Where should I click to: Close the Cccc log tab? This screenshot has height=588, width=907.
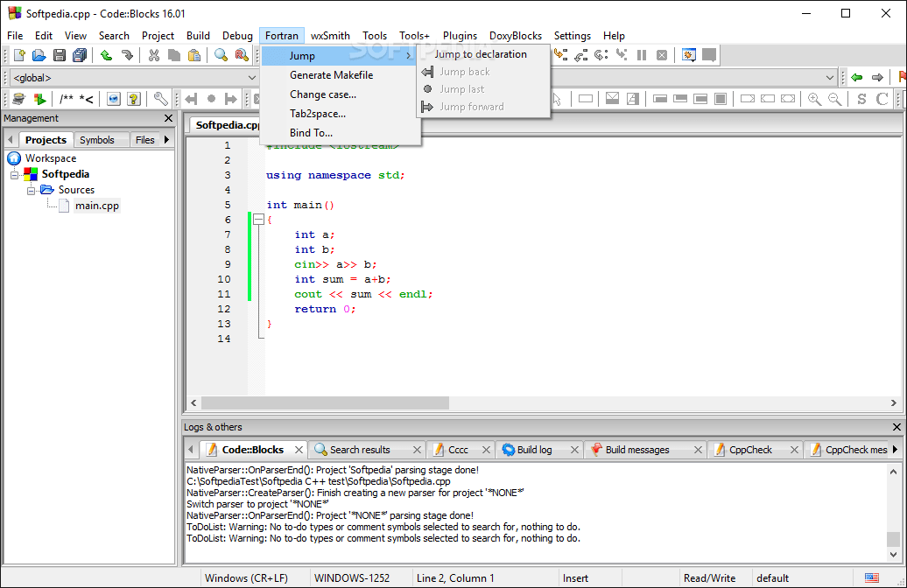click(x=486, y=450)
